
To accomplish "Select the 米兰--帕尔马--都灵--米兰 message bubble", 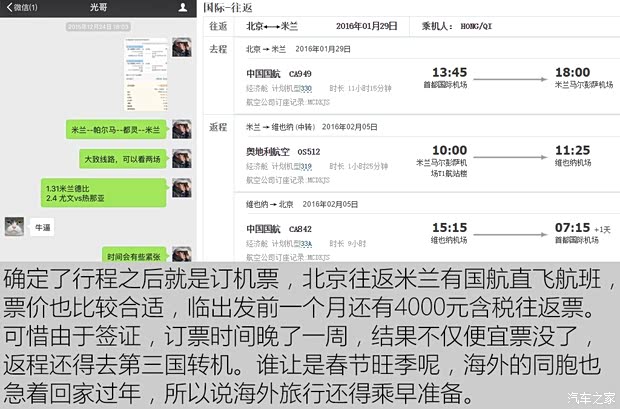I will [x=118, y=130].
